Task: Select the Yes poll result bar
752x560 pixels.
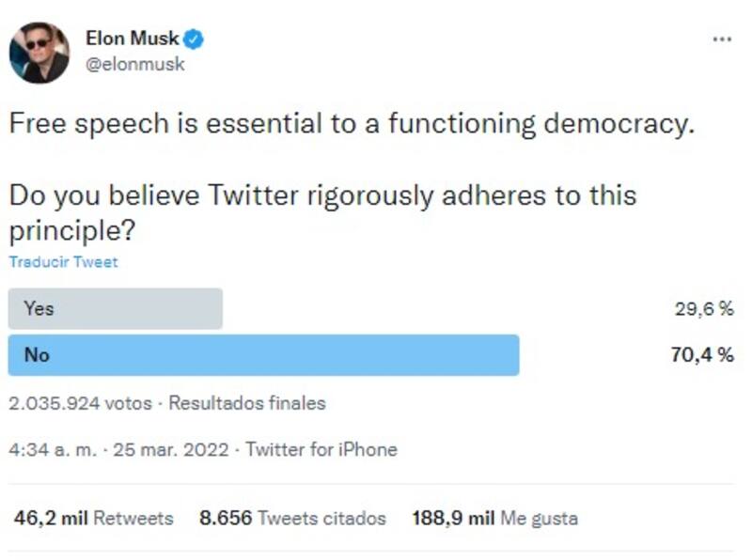Action: (x=116, y=308)
